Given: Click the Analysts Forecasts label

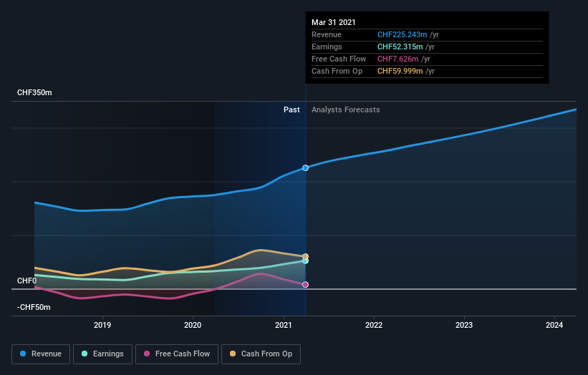Looking at the screenshot, I should 345,109.
